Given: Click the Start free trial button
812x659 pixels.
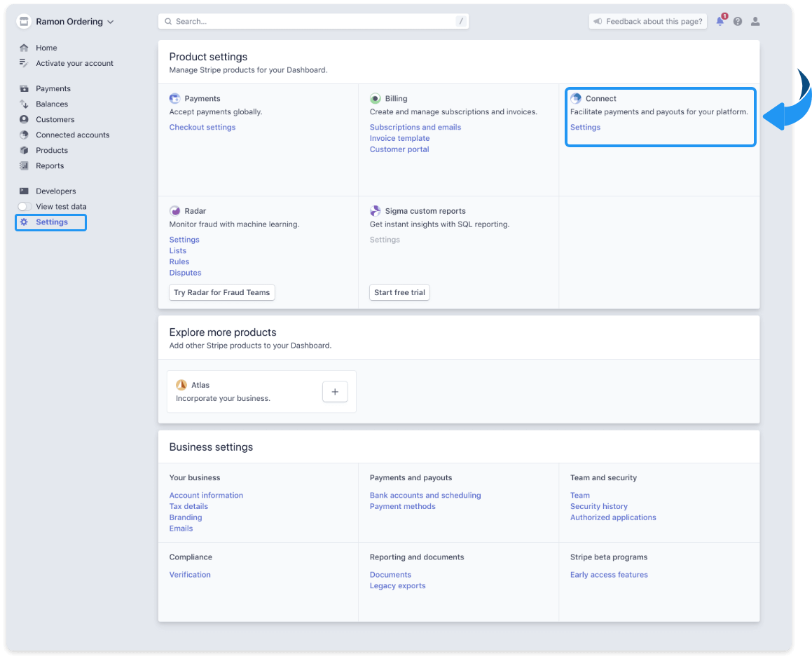Looking at the screenshot, I should pos(399,292).
